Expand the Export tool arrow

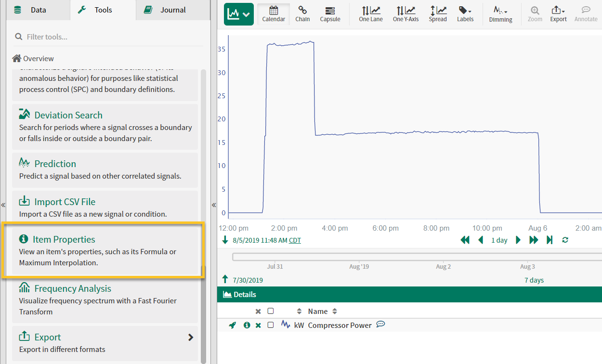click(x=191, y=338)
